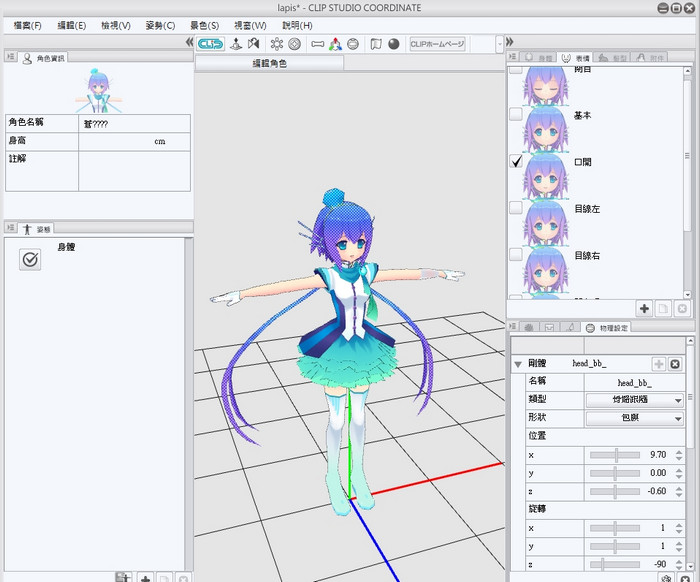Toggle the RGB axis manipulator icon

coord(335,44)
